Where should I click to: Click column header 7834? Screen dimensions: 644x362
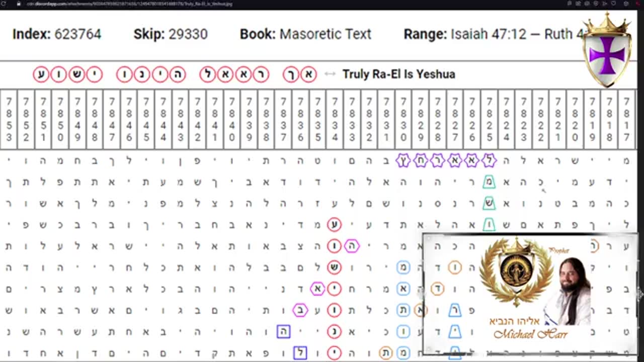335,120
